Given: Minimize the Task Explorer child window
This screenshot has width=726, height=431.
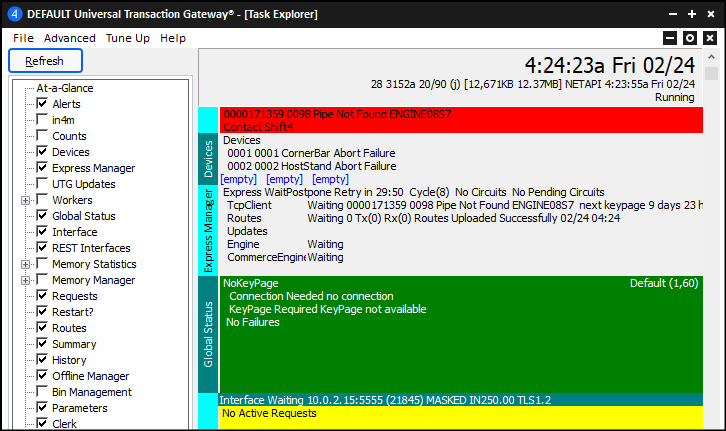Looking at the screenshot, I should pyautogui.click(x=669, y=38).
